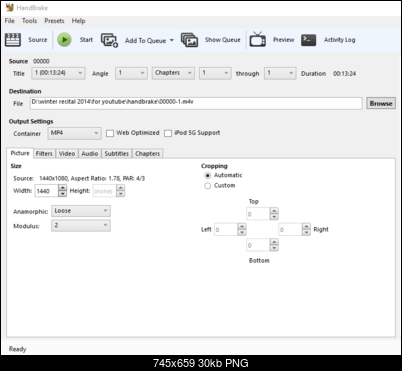Click the Add To Queue picture icon
This screenshot has height=371, width=402.
click(109, 40)
